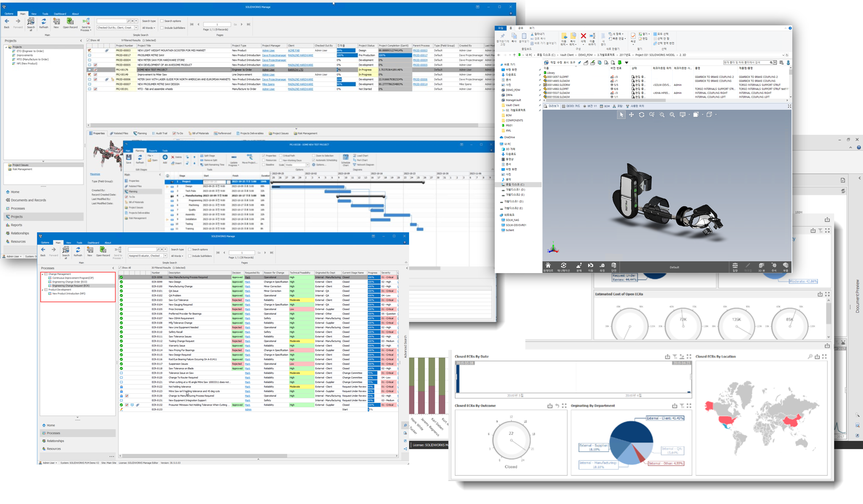Click Open Record in the Projects window
Screen dimensions: 863x504
point(70,23)
